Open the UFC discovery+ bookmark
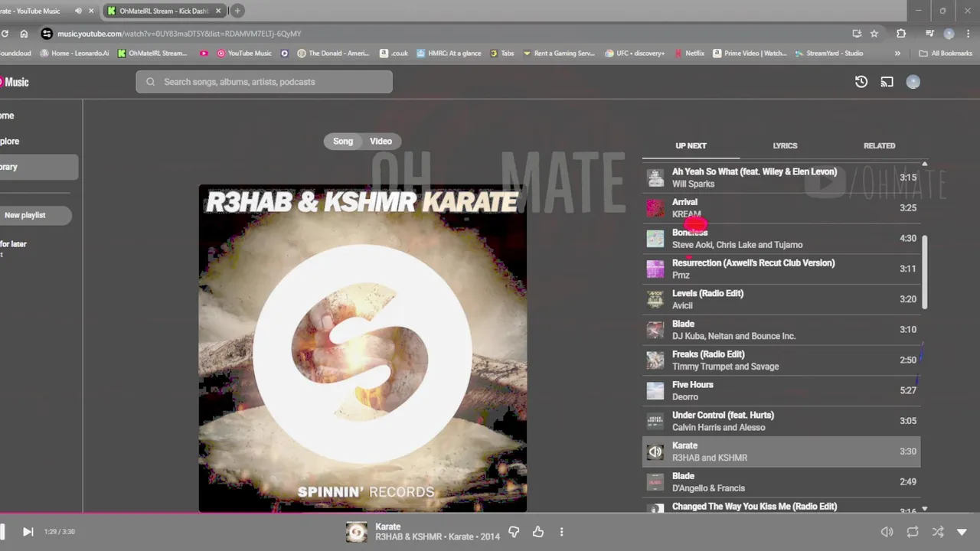Image resolution: width=980 pixels, height=551 pixels. (635, 54)
